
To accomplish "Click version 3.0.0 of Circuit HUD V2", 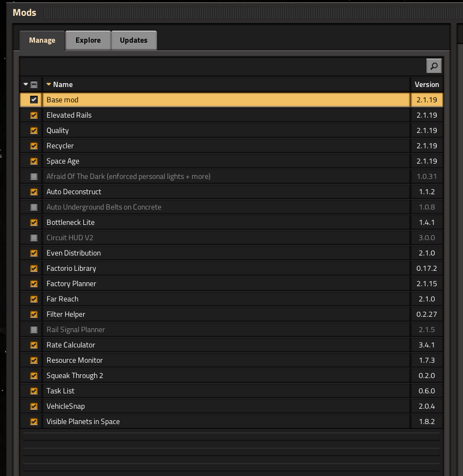I will pyautogui.click(x=426, y=237).
